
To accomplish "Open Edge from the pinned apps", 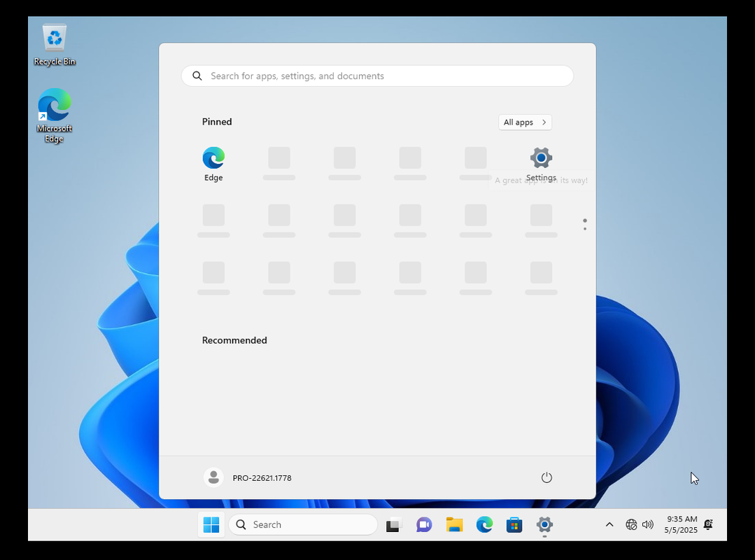I will coord(213,164).
